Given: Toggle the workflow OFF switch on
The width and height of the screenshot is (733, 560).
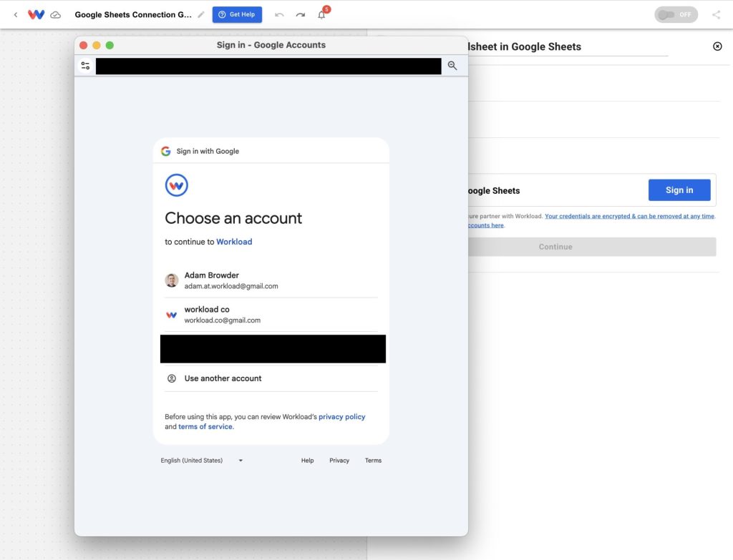Looking at the screenshot, I should click(676, 14).
